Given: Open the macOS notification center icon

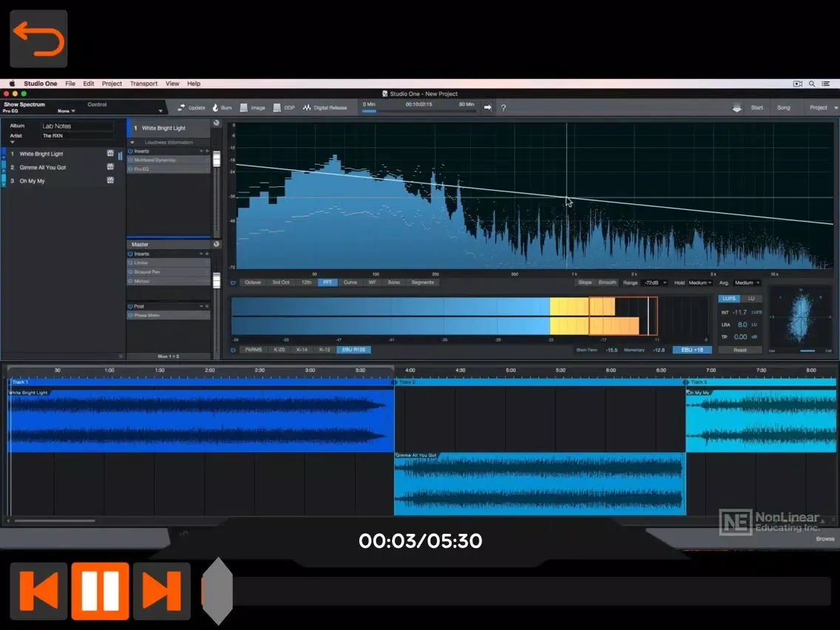Looking at the screenshot, I should (826, 84).
